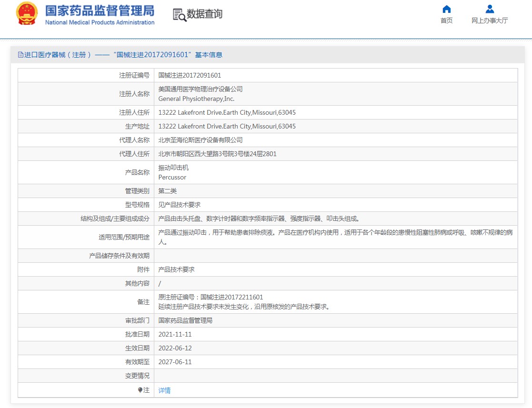
Task: Click effective date 2022-06-12
Action: 175,348
